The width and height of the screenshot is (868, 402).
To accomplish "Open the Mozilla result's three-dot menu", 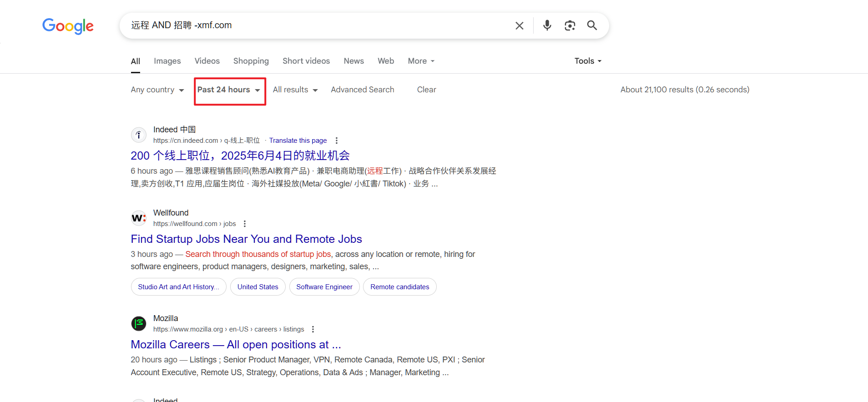I will pyautogui.click(x=313, y=329).
